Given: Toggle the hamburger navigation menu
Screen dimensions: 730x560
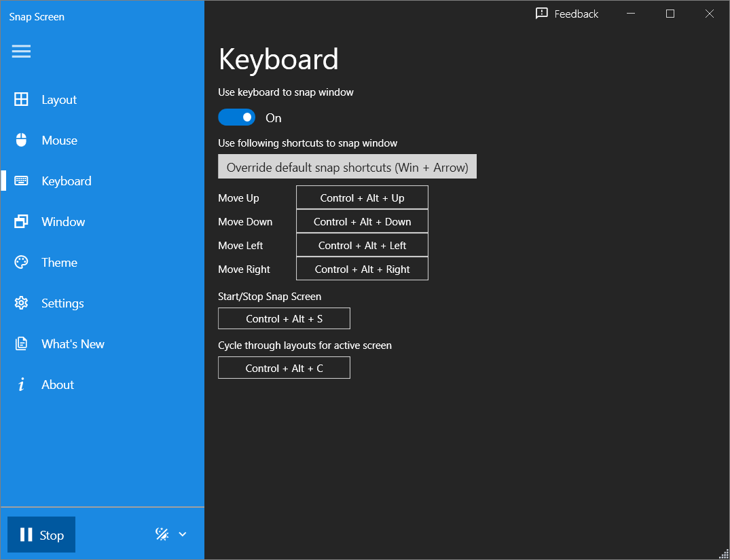Looking at the screenshot, I should 21,51.
